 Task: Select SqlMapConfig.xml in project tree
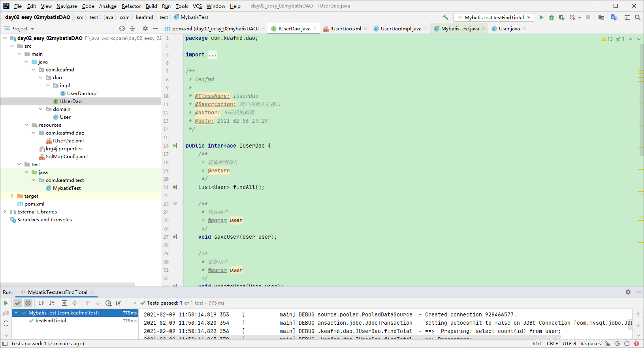[x=66, y=157]
